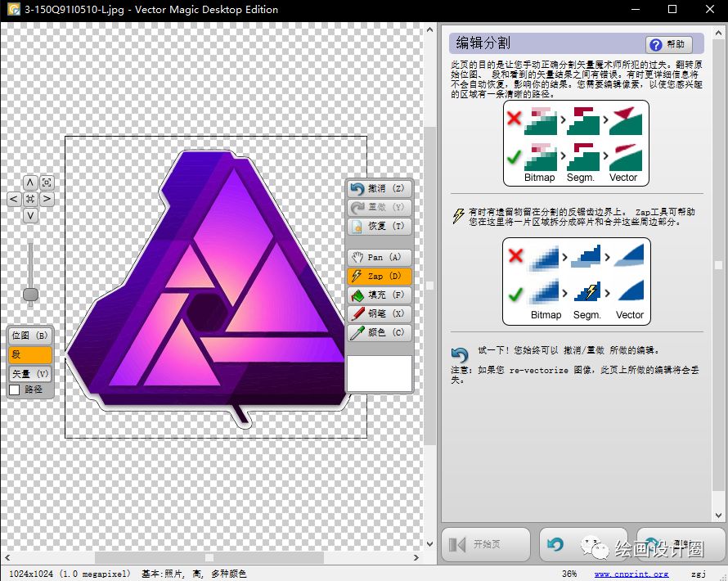Pan the view down with arrow button
728x581 pixels.
(x=30, y=215)
